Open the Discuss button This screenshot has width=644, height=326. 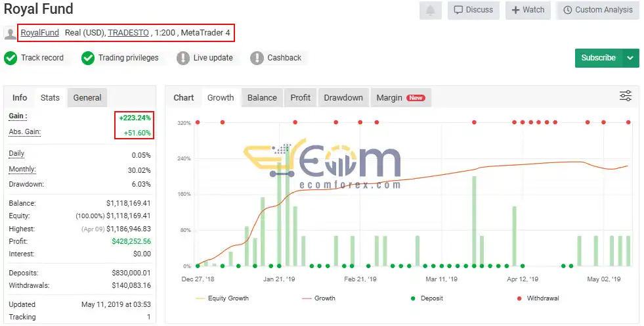[473, 11]
